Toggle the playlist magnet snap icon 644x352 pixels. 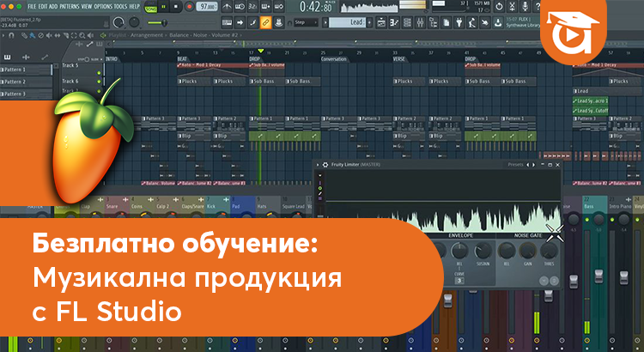pos(11,35)
